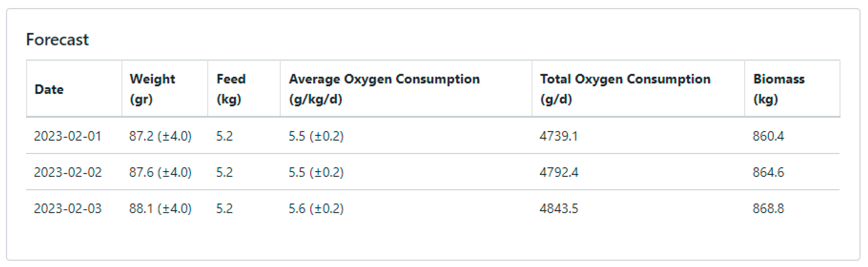The width and height of the screenshot is (868, 267).
Task: Click the Average Oxygen Consumption header
Action: [384, 89]
